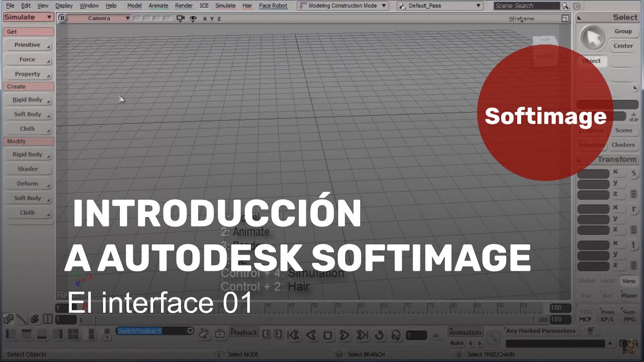Click the Clusters button
Screen dimensions: 644x362
tap(623, 145)
